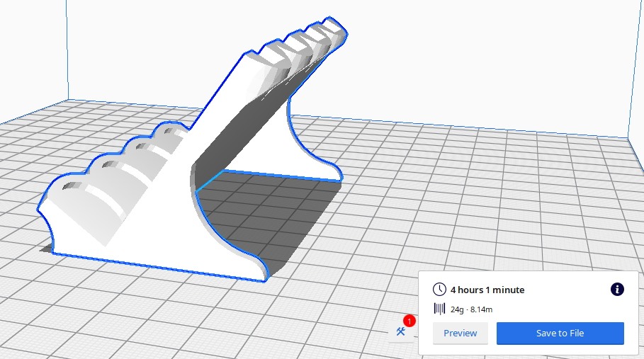The height and width of the screenshot is (359, 644).
Task: Click the '24g · 8.14m' material text
Action: coord(471,309)
